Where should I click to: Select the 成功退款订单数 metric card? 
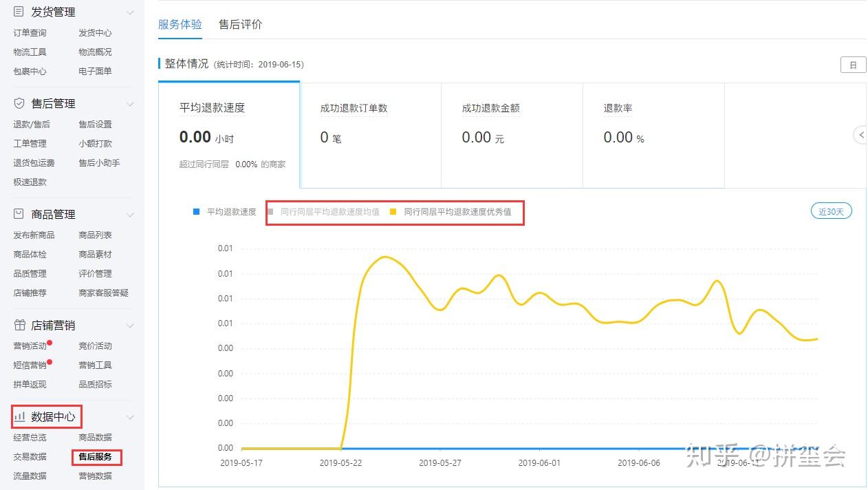coord(370,135)
